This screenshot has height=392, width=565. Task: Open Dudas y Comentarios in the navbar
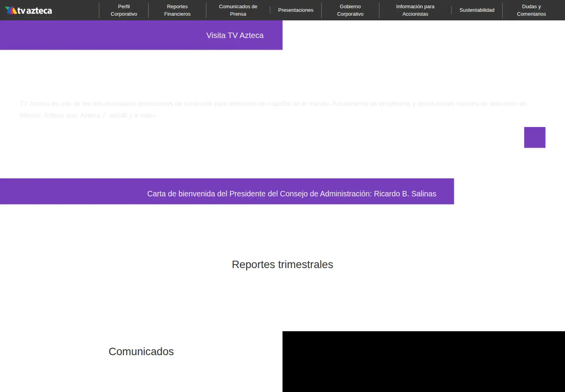coord(531,10)
